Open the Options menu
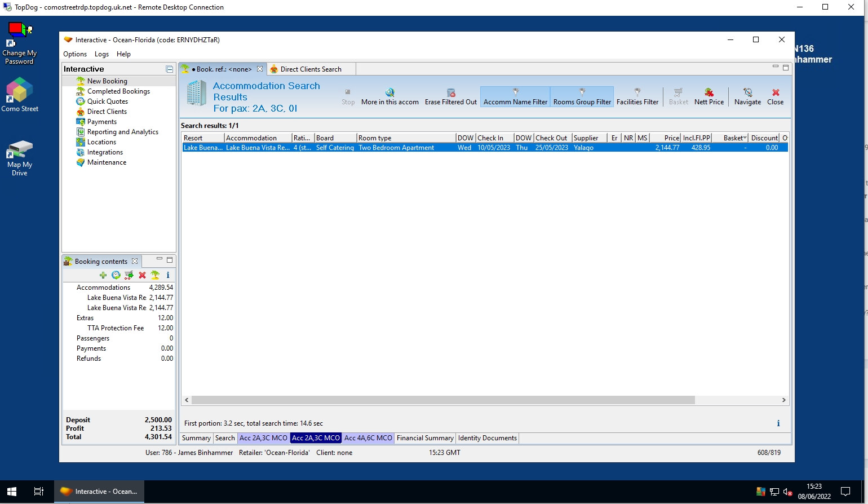Viewport: 868px width, 504px height. point(75,54)
